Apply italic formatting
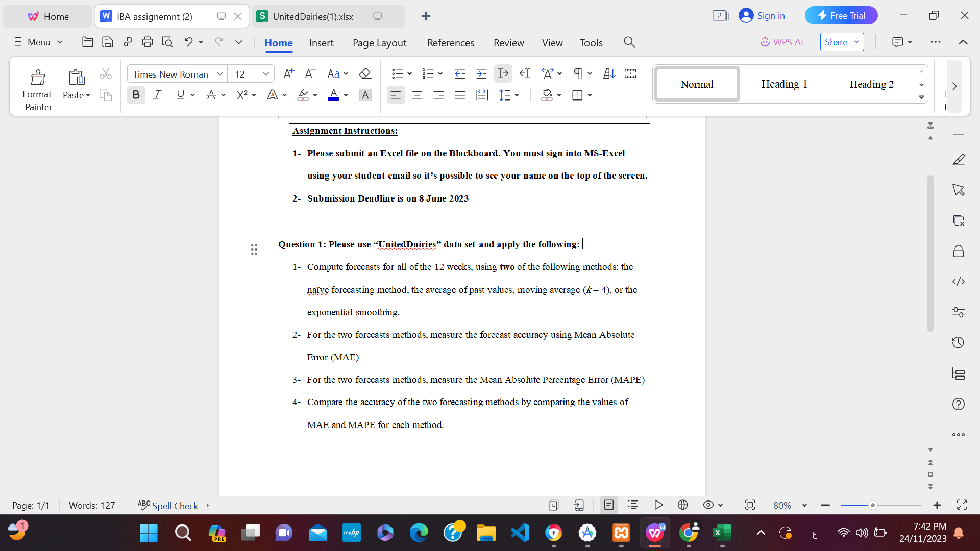 coord(157,94)
